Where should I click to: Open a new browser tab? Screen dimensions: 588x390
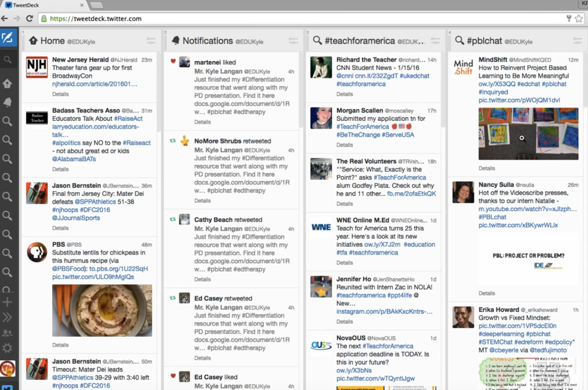(x=97, y=5)
